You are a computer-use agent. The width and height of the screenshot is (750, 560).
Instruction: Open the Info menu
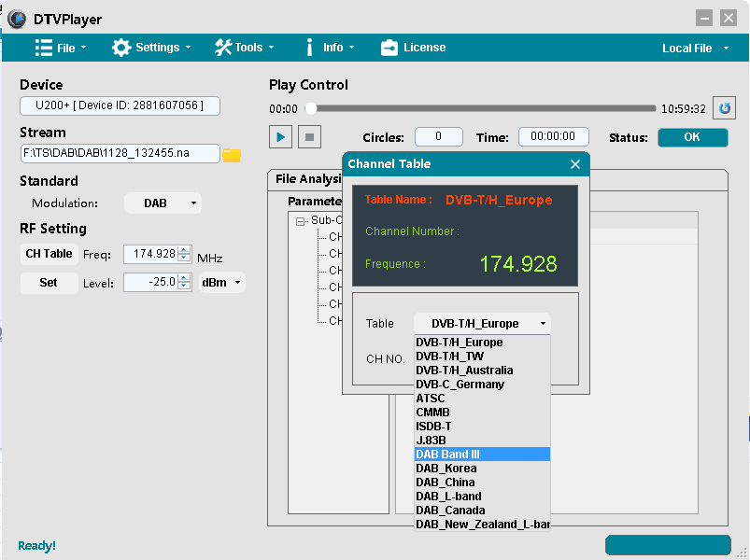[x=330, y=48]
